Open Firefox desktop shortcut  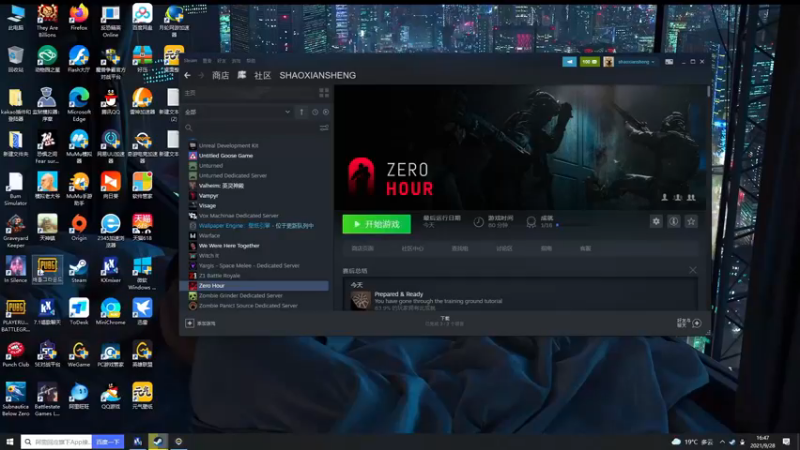tap(79, 17)
